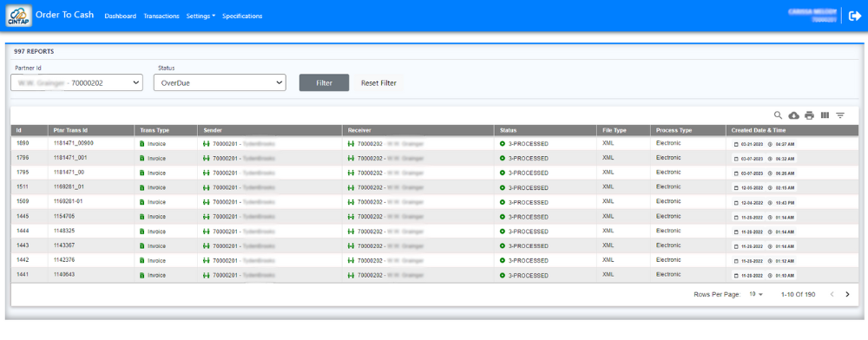
Task: Click Id cell 1444
Action: point(23,231)
